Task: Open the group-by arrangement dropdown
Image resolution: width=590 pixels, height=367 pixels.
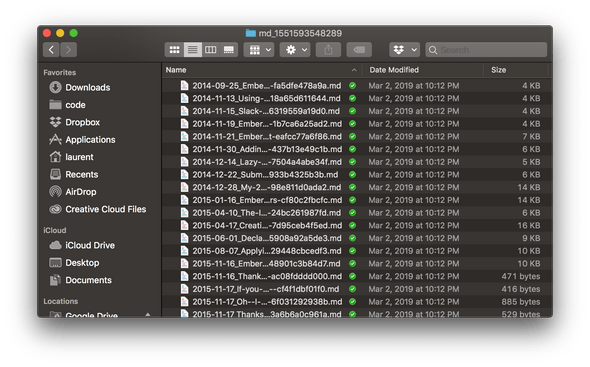Action: pos(259,50)
